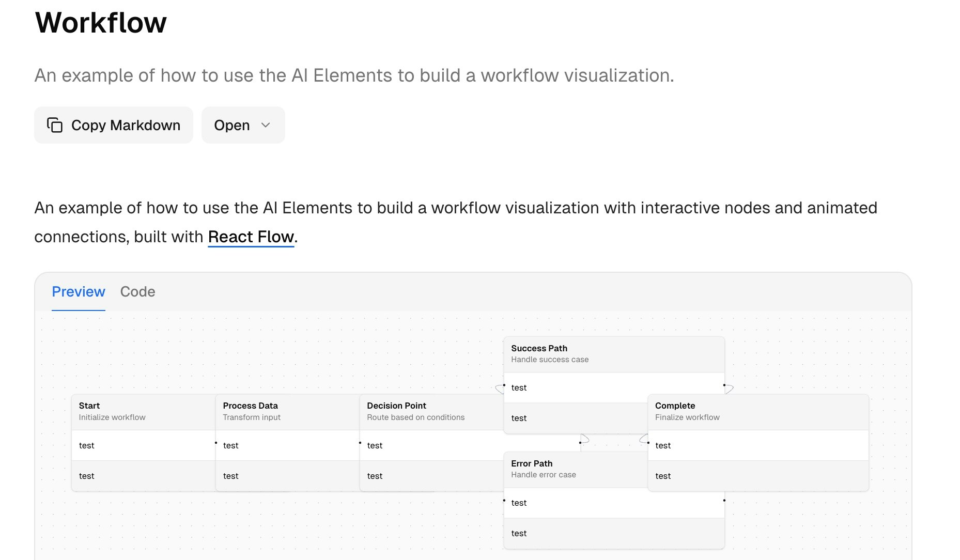Viewport: 960px width, 560px height.
Task: Click the handle between Process Data and Decision Point
Action: [360, 443]
